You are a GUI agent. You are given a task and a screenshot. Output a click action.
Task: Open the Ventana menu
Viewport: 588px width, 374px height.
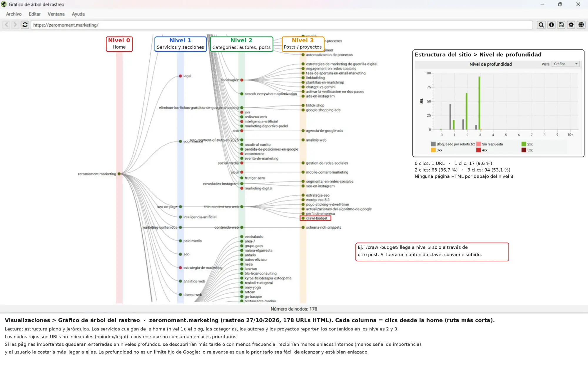[56, 14]
